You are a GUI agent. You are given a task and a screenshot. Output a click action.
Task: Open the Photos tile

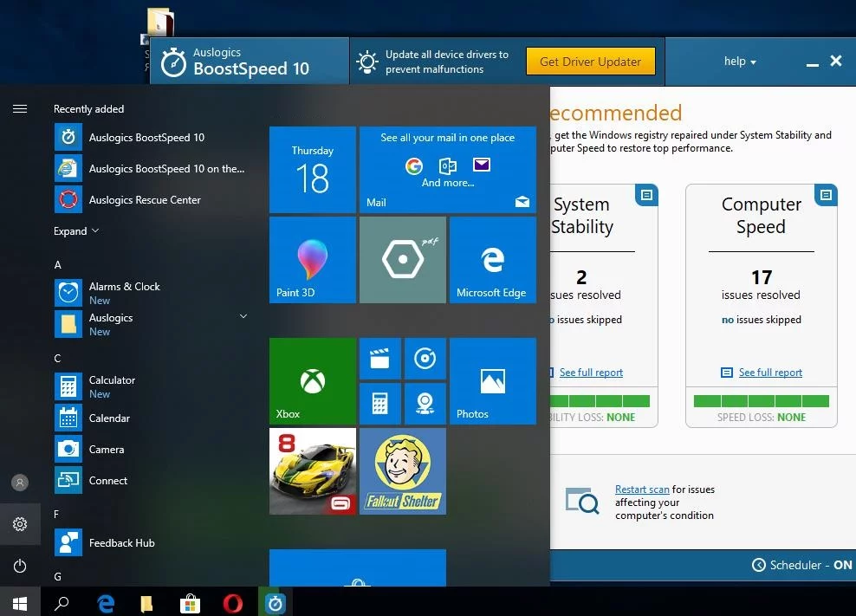click(492, 381)
